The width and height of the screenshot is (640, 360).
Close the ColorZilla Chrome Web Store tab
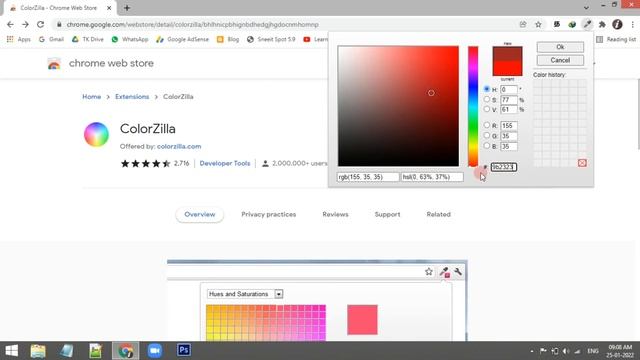(109, 8)
